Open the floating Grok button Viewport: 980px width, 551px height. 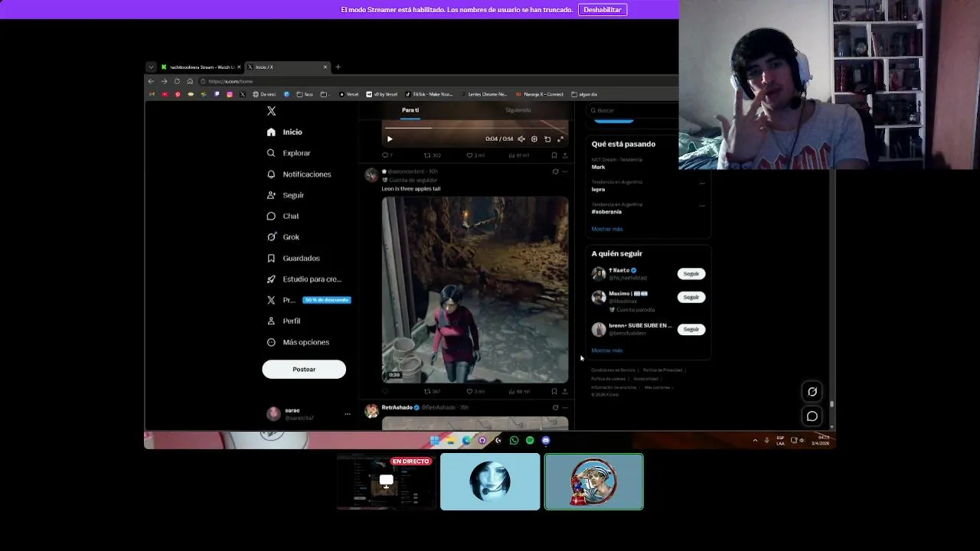click(x=812, y=392)
